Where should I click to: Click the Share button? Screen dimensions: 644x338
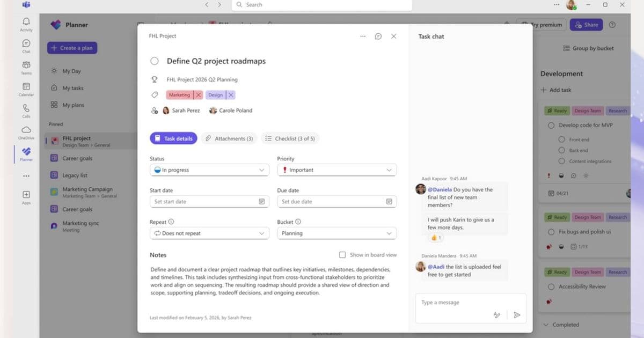[586, 25]
